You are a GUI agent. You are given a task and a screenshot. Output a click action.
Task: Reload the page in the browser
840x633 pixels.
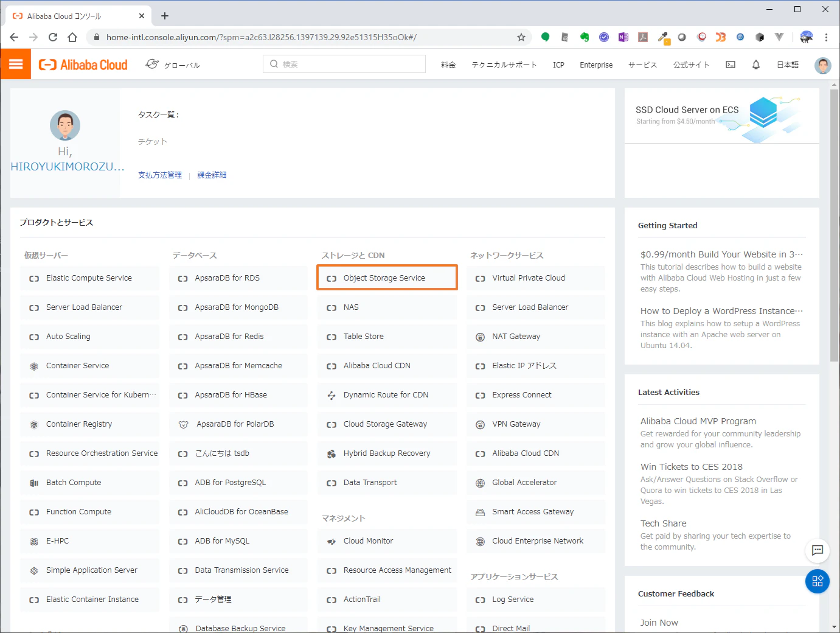click(x=53, y=37)
